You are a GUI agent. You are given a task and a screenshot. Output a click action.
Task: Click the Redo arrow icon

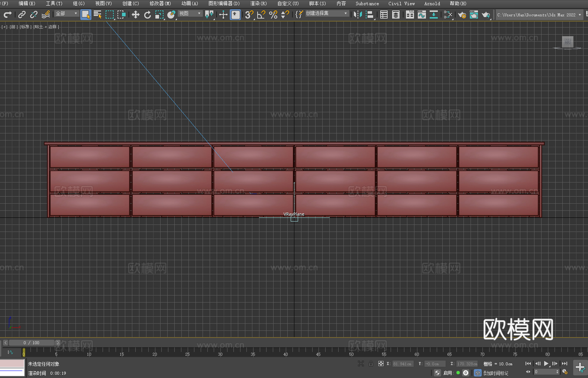tap(7, 14)
